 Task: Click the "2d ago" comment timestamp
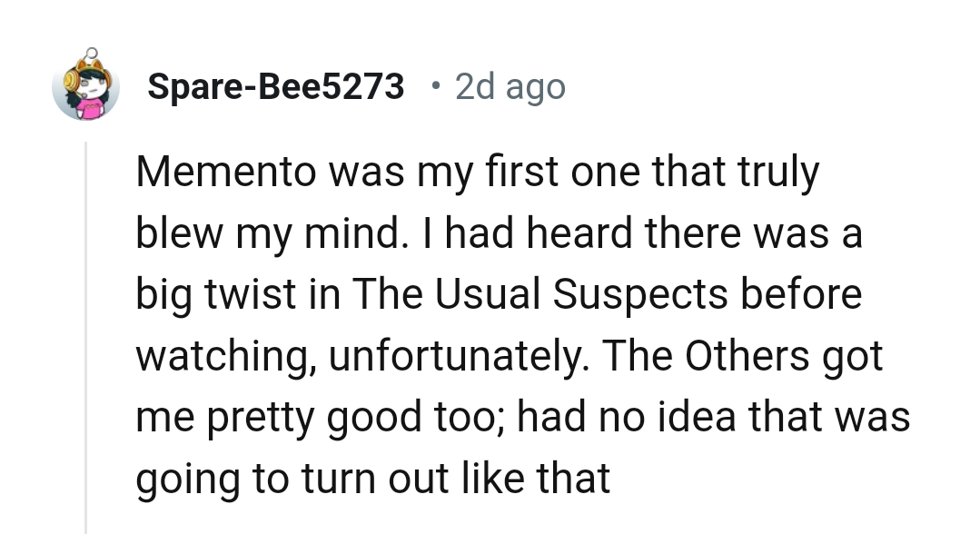click(x=510, y=87)
